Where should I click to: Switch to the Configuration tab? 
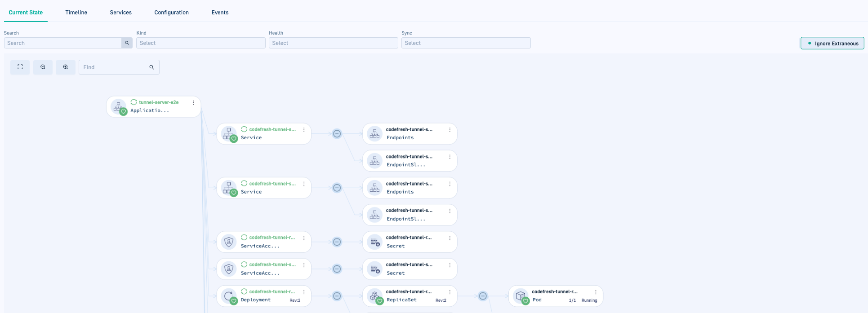(171, 13)
